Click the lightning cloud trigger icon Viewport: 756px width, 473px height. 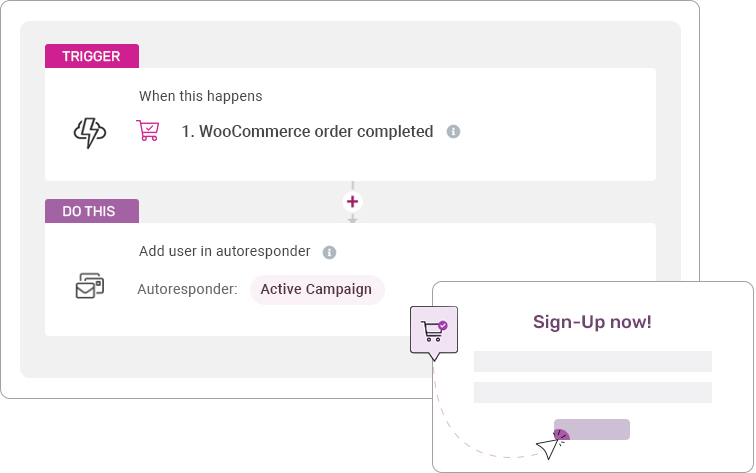tap(90, 132)
